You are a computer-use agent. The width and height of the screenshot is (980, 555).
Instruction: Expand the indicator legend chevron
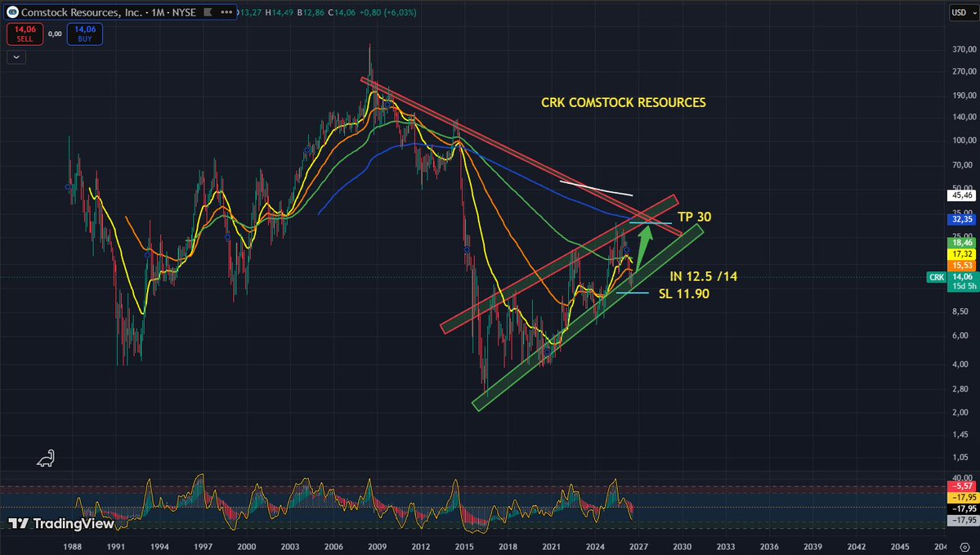coord(16,57)
